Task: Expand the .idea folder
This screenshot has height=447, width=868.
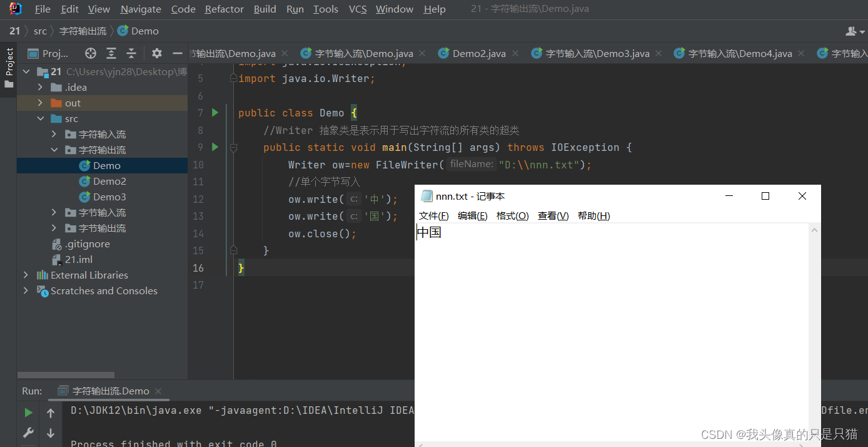Action: [x=40, y=87]
